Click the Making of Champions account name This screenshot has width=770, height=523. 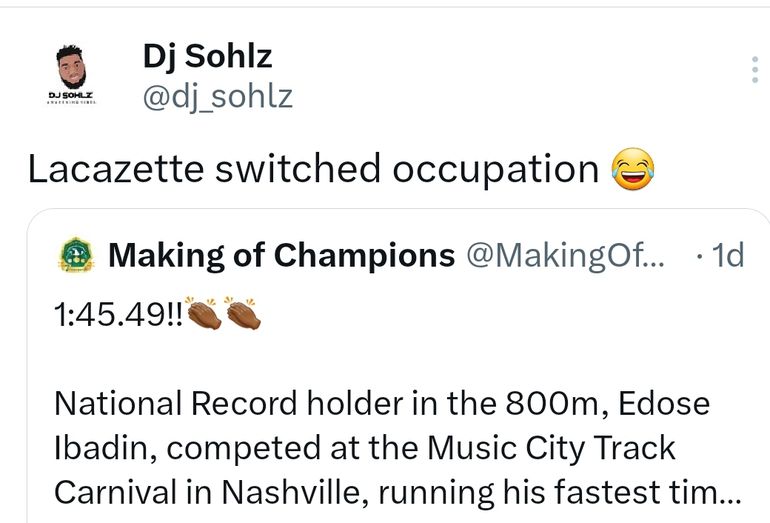281,256
